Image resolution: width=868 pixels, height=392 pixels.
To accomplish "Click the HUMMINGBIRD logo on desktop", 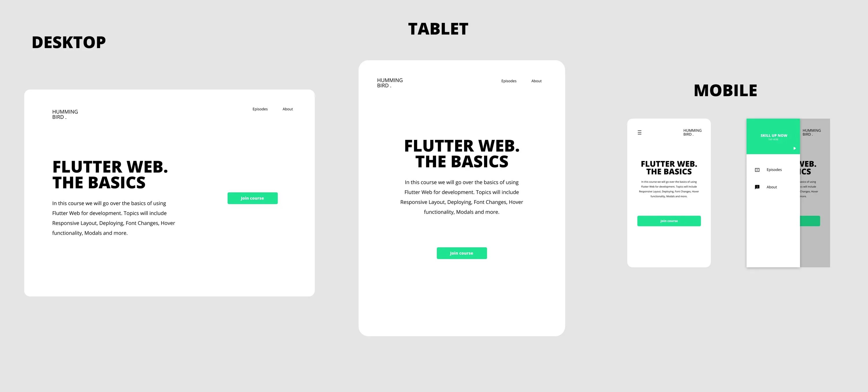I will (64, 113).
